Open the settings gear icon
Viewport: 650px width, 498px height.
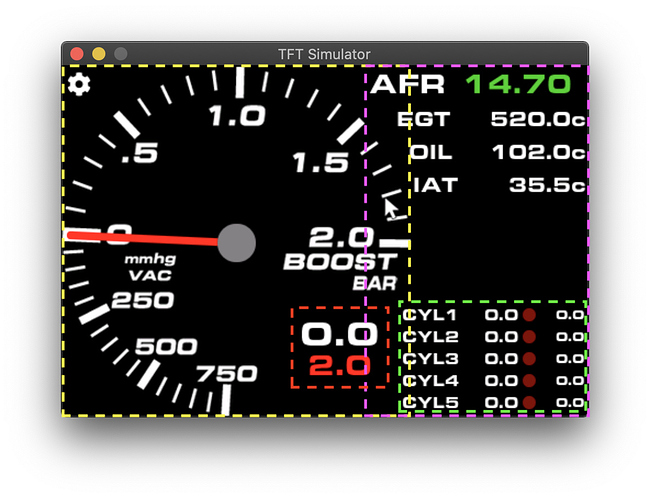pos(79,85)
